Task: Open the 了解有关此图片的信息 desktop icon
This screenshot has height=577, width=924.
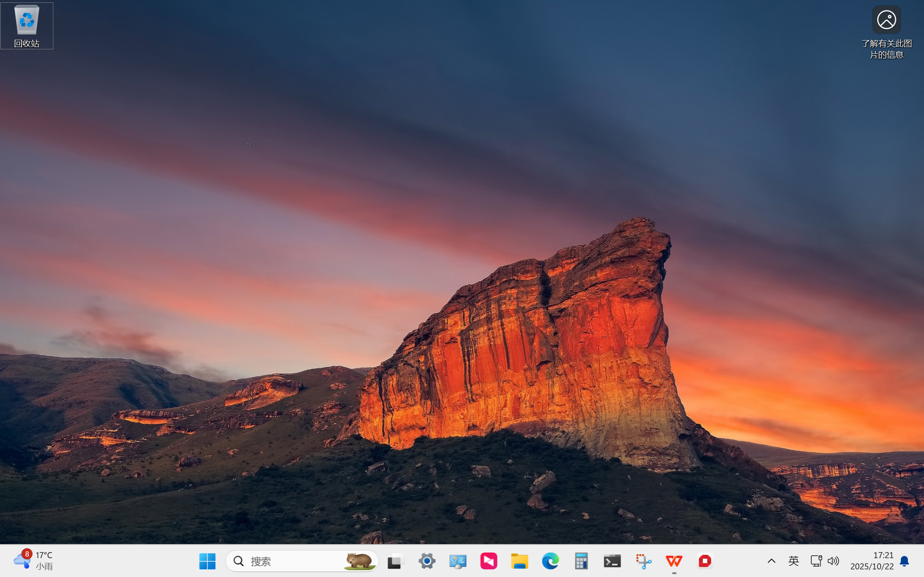Action: pyautogui.click(x=886, y=32)
